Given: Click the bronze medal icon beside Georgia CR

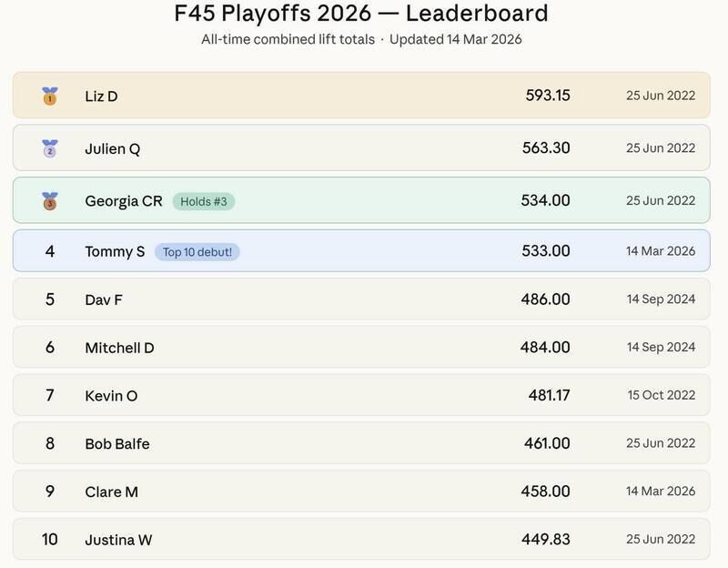Looking at the screenshot, I should pyautogui.click(x=50, y=200).
